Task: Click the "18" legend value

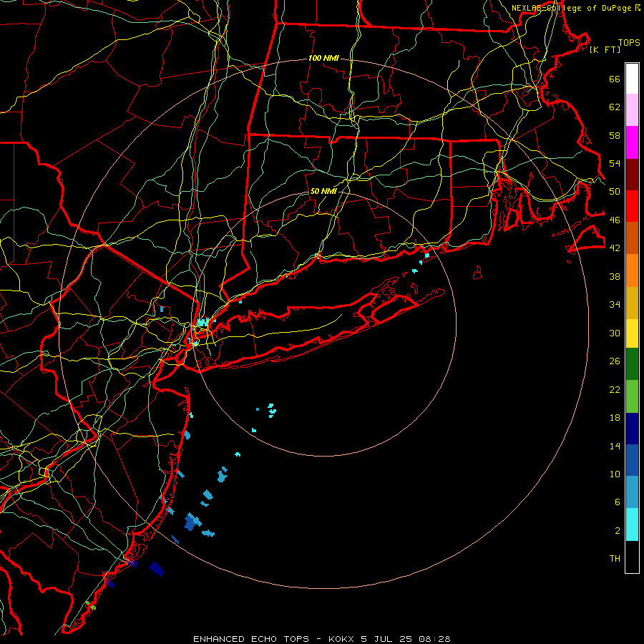Action: point(615,418)
